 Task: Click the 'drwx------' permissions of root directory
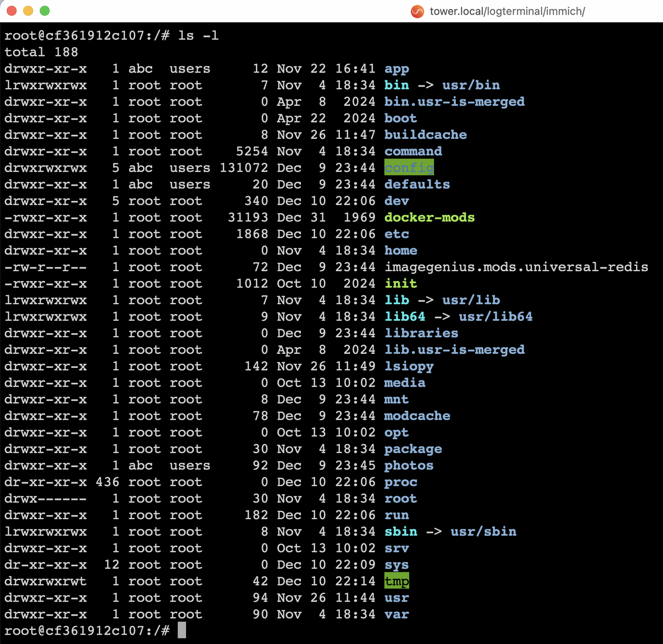point(46,499)
